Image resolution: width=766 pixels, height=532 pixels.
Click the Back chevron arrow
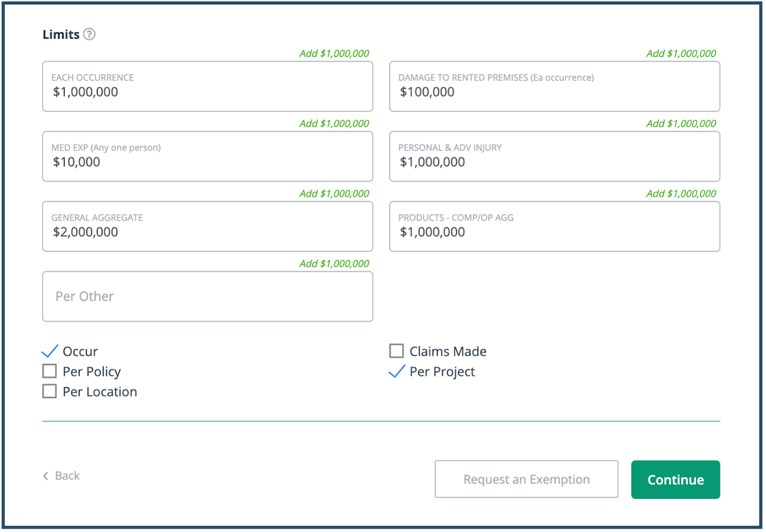(x=46, y=476)
